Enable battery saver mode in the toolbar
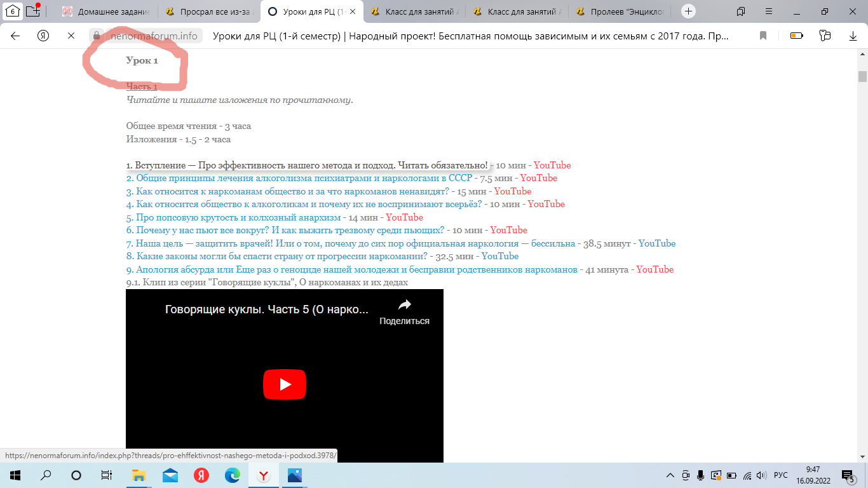The image size is (868, 488). pyautogui.click(x=796, y=36)
